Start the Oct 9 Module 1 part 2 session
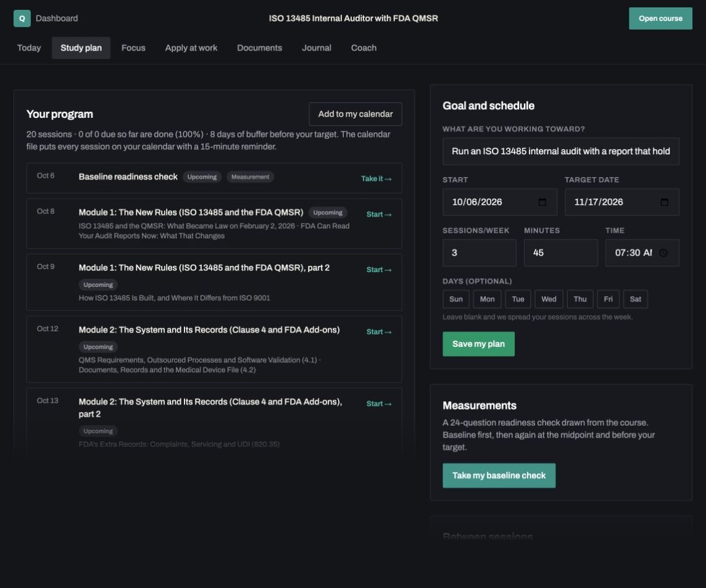Image resolution: width=706 pixels, height=588 pixels. coord(379,270)
